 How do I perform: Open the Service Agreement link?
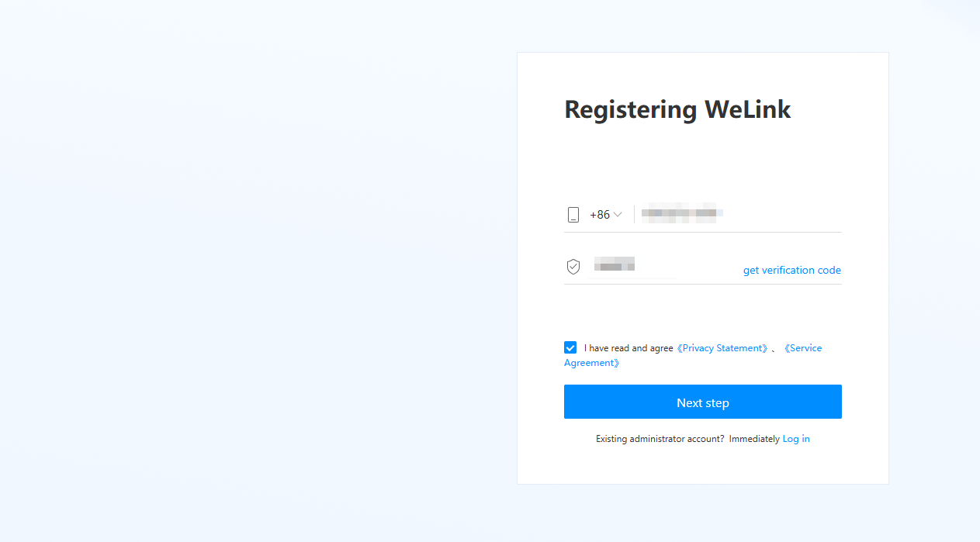[x=802, y=348]
